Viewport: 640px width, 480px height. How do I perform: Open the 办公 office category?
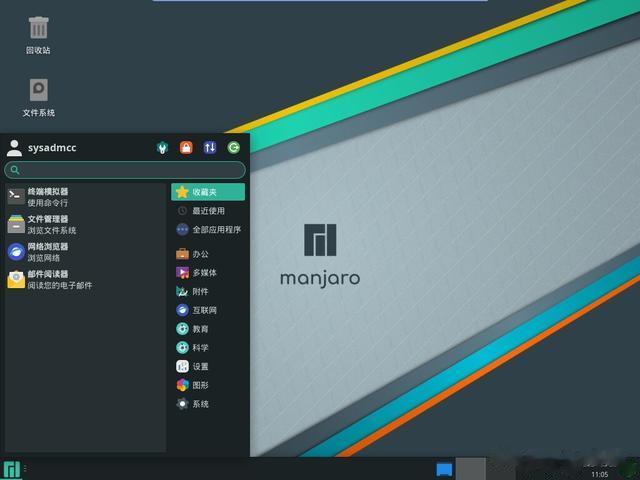(208, 254)
